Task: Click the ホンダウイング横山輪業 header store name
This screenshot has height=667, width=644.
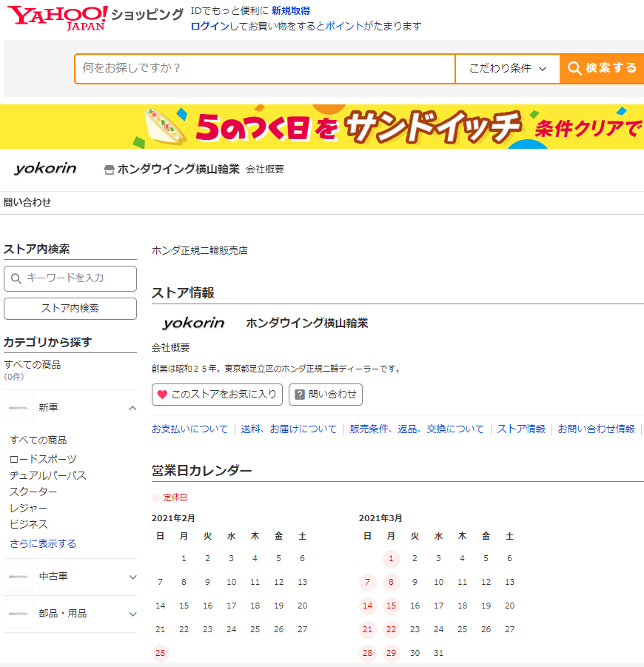Action: [178, 170]
